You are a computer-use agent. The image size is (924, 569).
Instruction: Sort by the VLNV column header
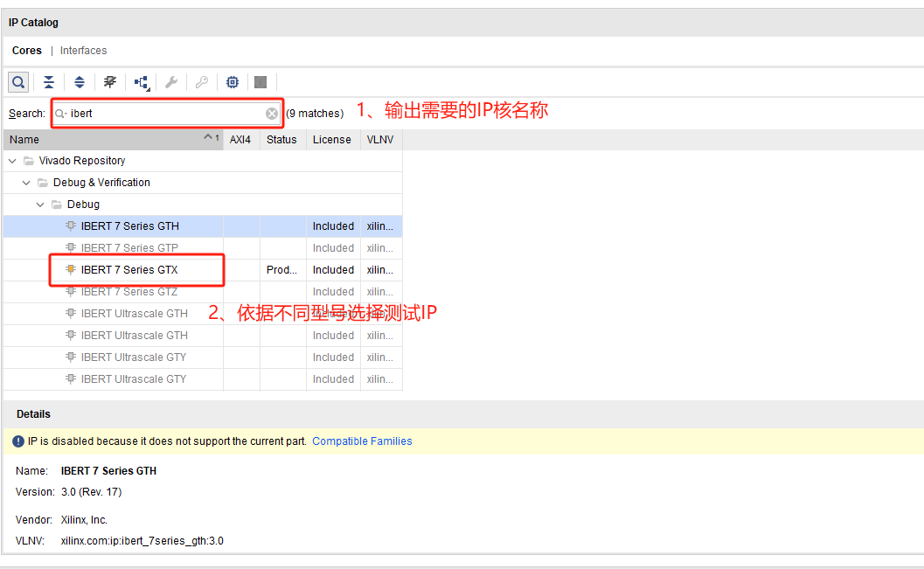[380, 140]
